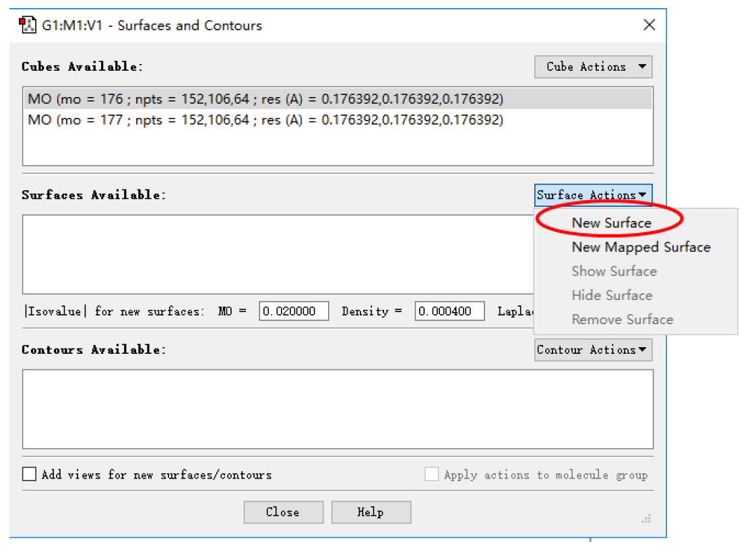Viewport: 756px width, 552px height.
Task: Choose New Surface from the menu
Action: pos(611,223)
